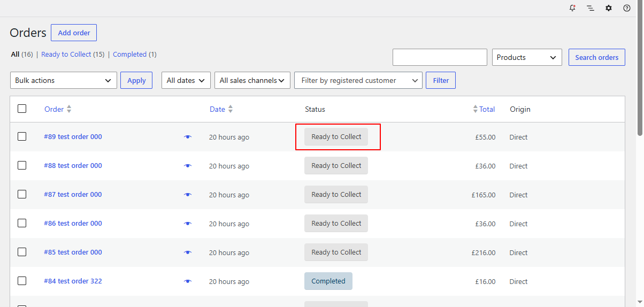Open order #85 test order 000
The image size is (644, 307).
pyautogui.click(x=73, y=252)
